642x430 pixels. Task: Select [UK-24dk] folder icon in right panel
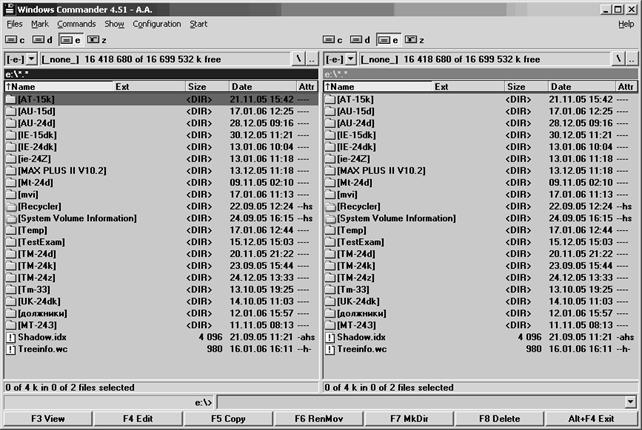(x=330, y=301)
